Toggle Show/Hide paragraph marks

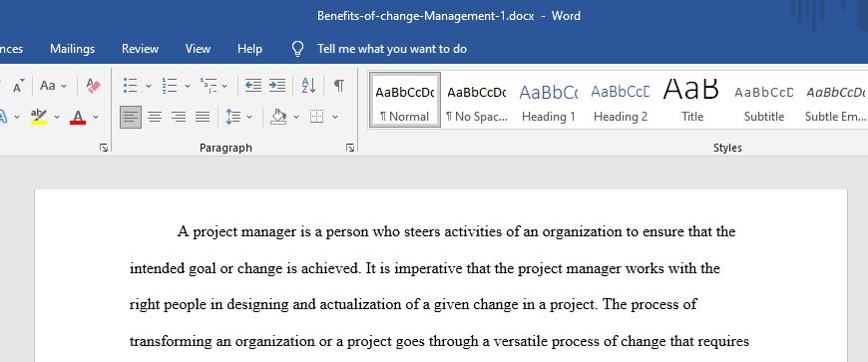tap(339, 85)
